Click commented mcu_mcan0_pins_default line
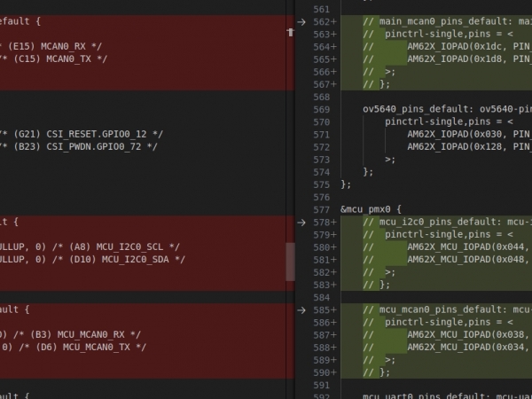The image size is (532, 399). [x=443, y=310]
